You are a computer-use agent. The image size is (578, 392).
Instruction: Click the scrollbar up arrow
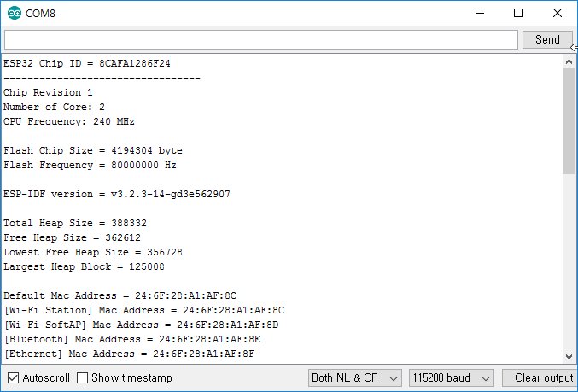[569, 62]
